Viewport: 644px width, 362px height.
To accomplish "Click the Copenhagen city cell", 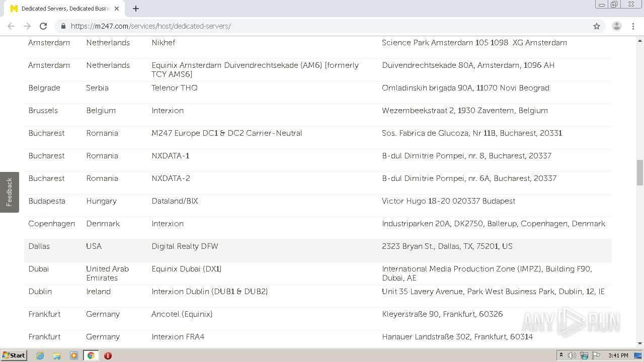I will pyautogui.click(x=51, y=224).
